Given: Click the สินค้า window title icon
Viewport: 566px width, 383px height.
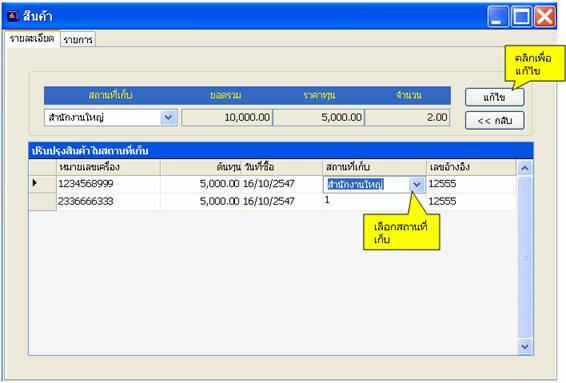Looking at the screenshot, I should pyautogui.click(x=13, y=16).
